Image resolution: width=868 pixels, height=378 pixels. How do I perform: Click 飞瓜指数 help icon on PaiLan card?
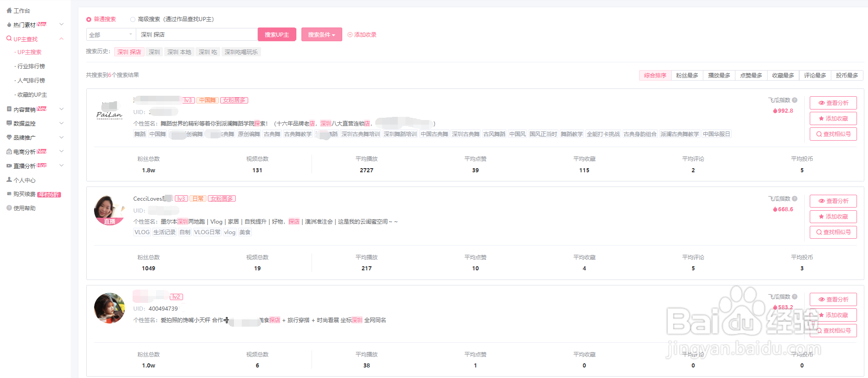tap(795, 100)
